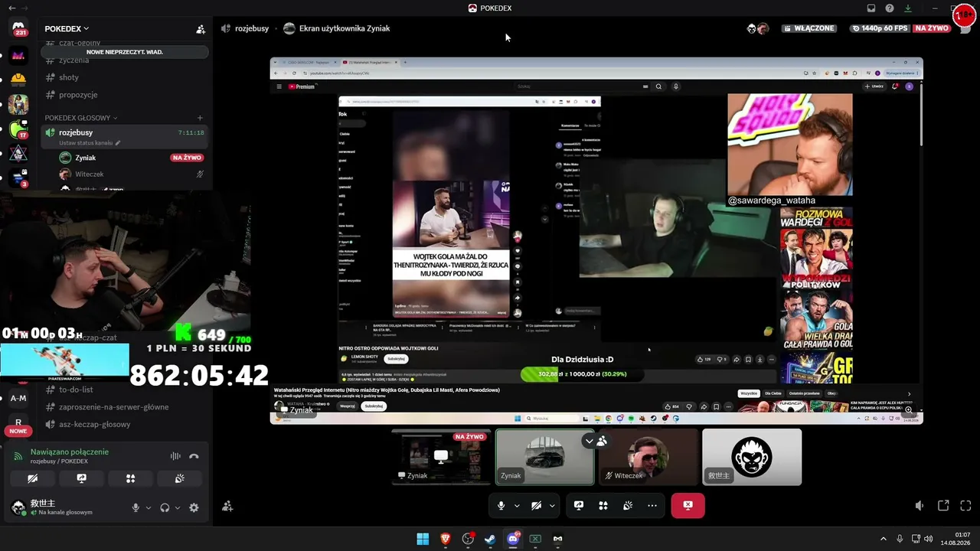This screenshot has height=551, width=980.
Task: Edit channel status pencil under rozjebusy
Action: tap(118, 143)
